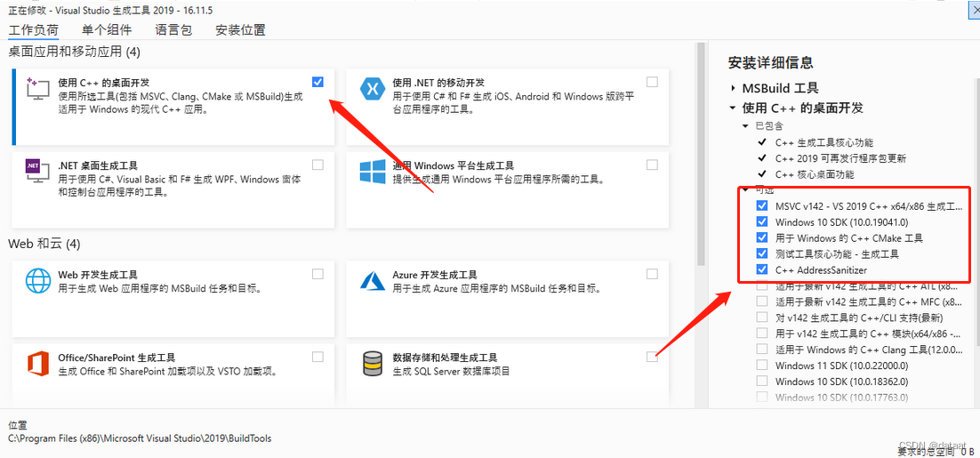The height and width of the screenshot is (458, 980).
Task: Check the Office/SharePoint 生成工具 checkbox
Action: point(317,357)
